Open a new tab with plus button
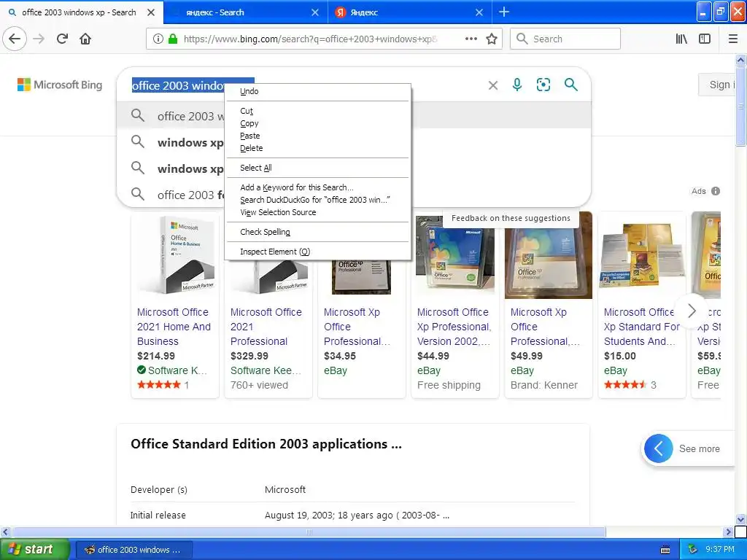The width and height of the screenshot is (747, 560). pyautogui.click(x=504, y=12)
